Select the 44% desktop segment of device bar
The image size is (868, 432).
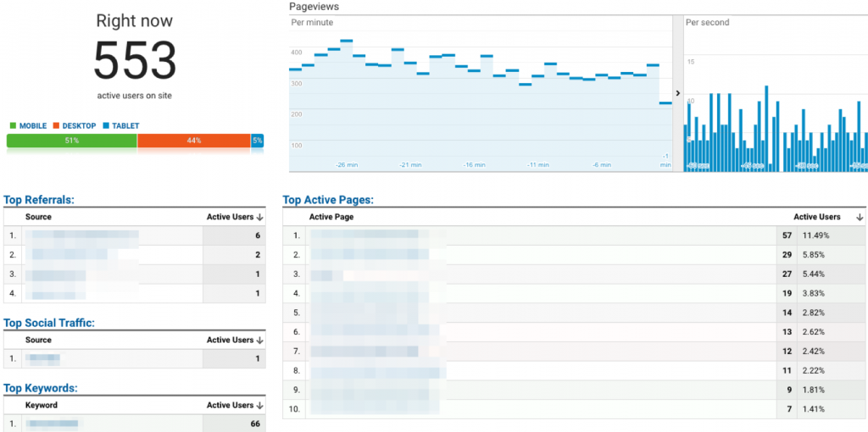click(x=193, y=141)
